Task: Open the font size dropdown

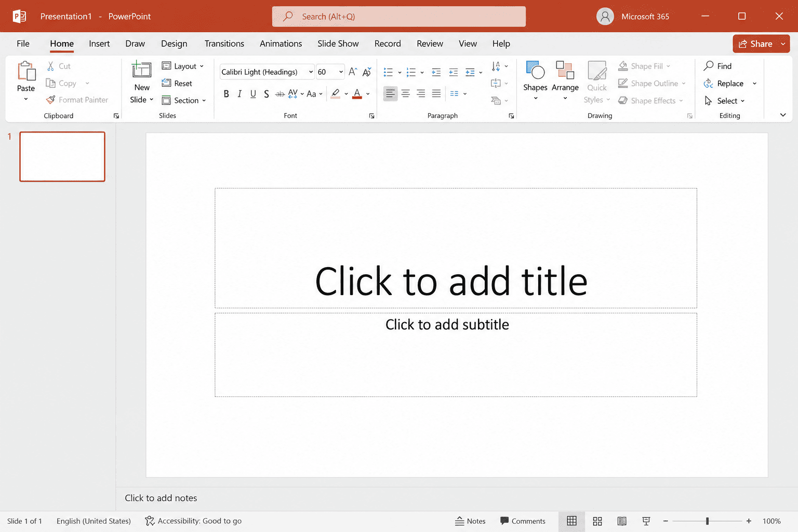Action: [x=341, y=72]
